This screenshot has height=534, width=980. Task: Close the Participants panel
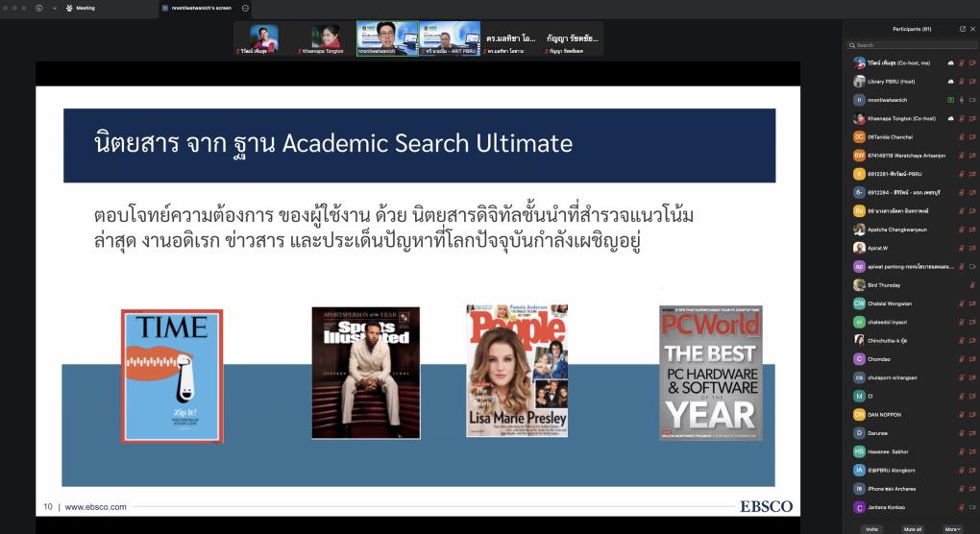click(x=972, y=29)
